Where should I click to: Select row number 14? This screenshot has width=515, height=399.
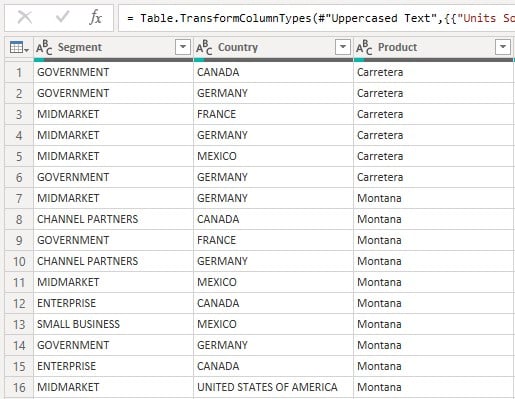click(x=19, y=345)
